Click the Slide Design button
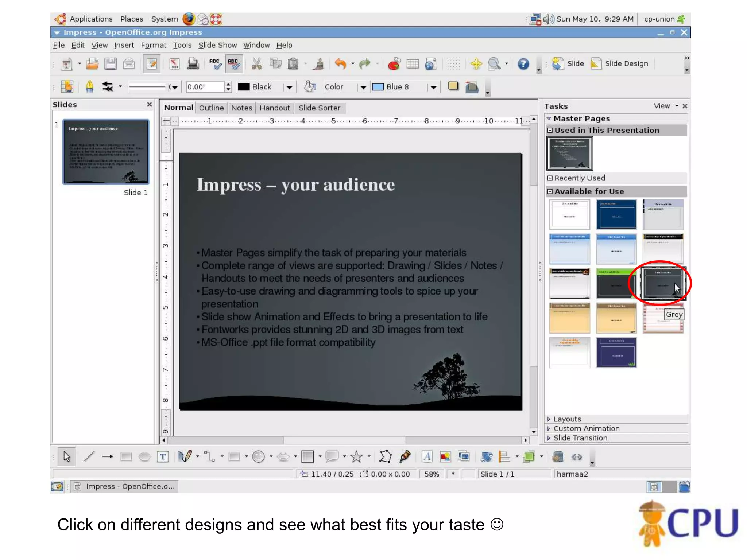 (x=619, y=64)
